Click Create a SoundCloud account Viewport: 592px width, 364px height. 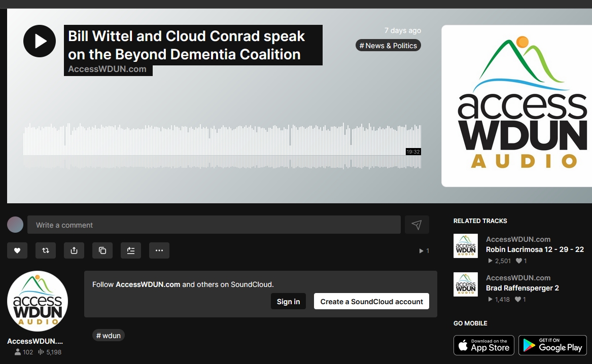coord(371,301)
